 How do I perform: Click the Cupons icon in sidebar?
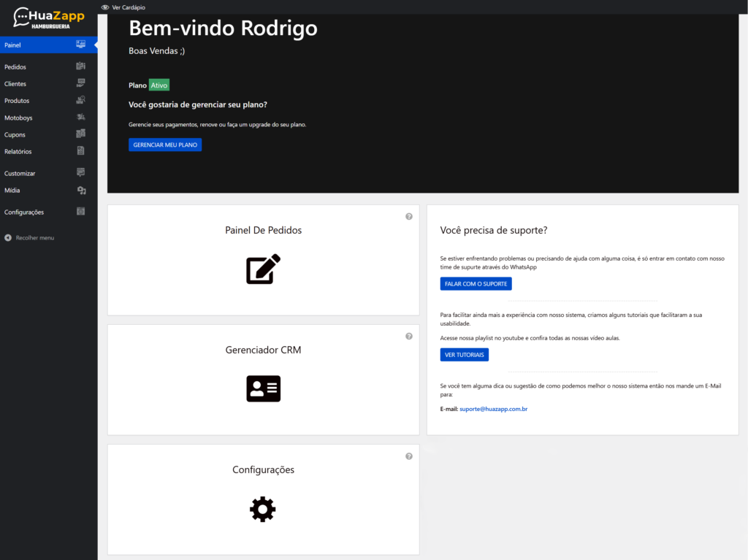(x=80, y=134)
